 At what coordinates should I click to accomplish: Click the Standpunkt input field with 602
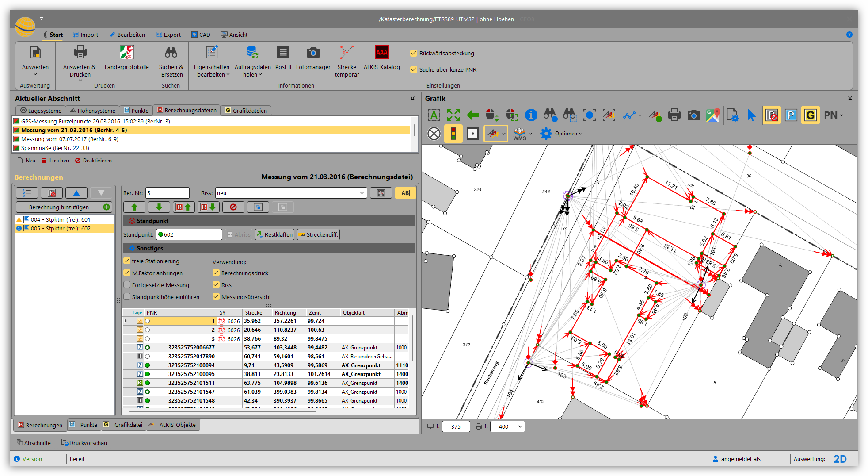189,235
